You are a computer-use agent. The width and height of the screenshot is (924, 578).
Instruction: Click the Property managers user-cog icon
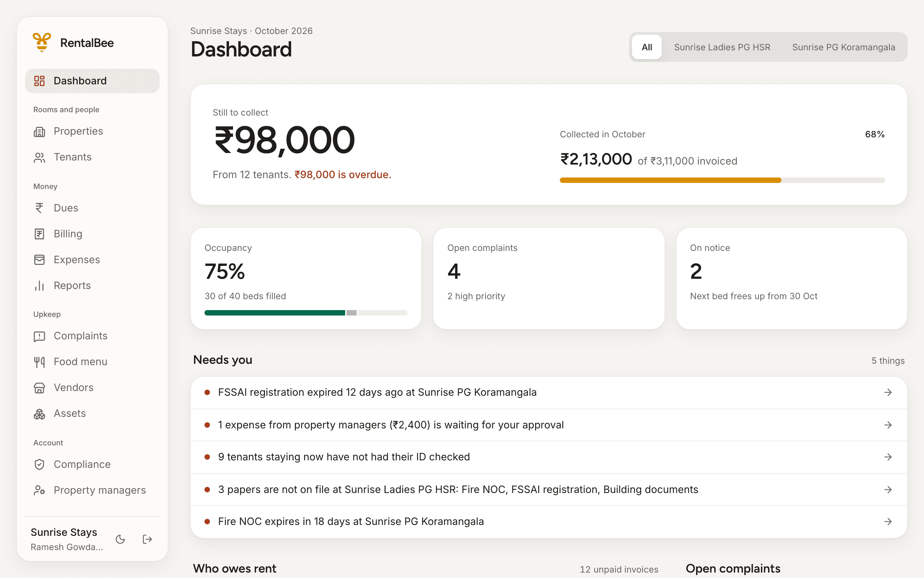(x=39, y=491)
